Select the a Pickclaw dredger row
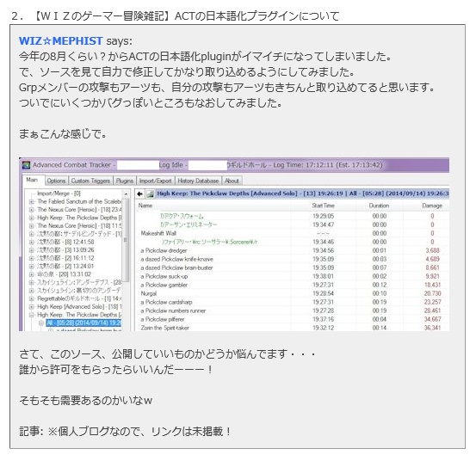The image size is (476, 467). pos(293,251)
